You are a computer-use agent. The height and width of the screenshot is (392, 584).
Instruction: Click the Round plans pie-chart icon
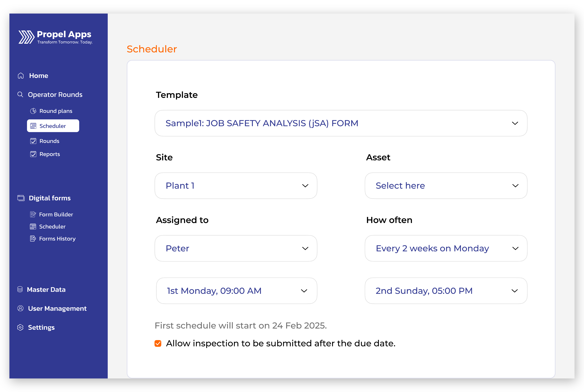tap(33, 111)
